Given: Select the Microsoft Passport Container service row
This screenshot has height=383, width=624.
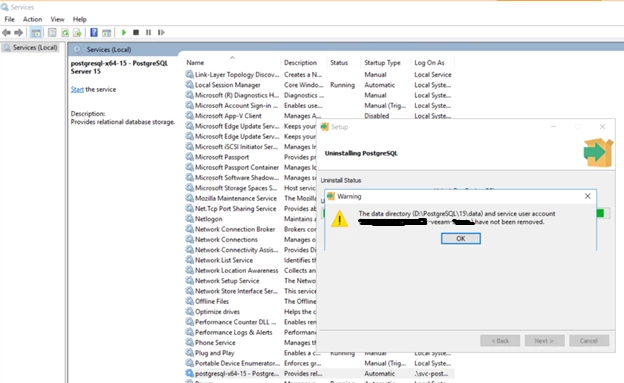Looking at the screenshot, I should (x=251, y=168).
